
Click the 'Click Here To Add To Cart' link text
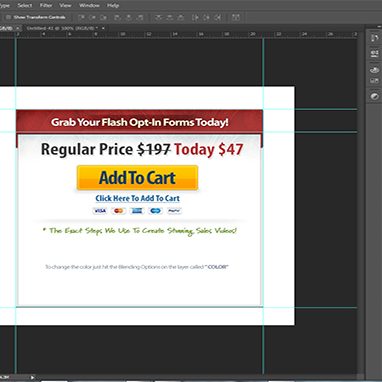click(137, 198)
